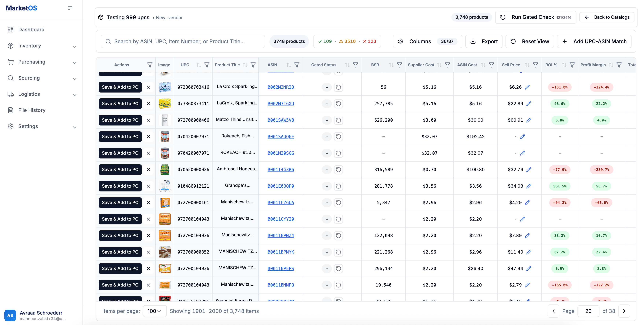Sort by ASIN column
This screenshot has height=325, width=644.
pos(289,65)
